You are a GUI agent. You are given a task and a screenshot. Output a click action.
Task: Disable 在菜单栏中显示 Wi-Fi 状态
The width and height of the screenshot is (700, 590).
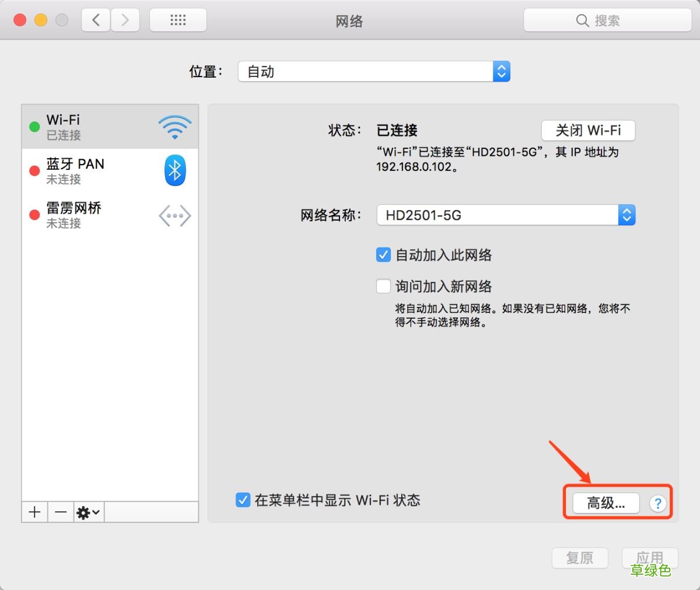pyautogui.click(x=243, y=500)
